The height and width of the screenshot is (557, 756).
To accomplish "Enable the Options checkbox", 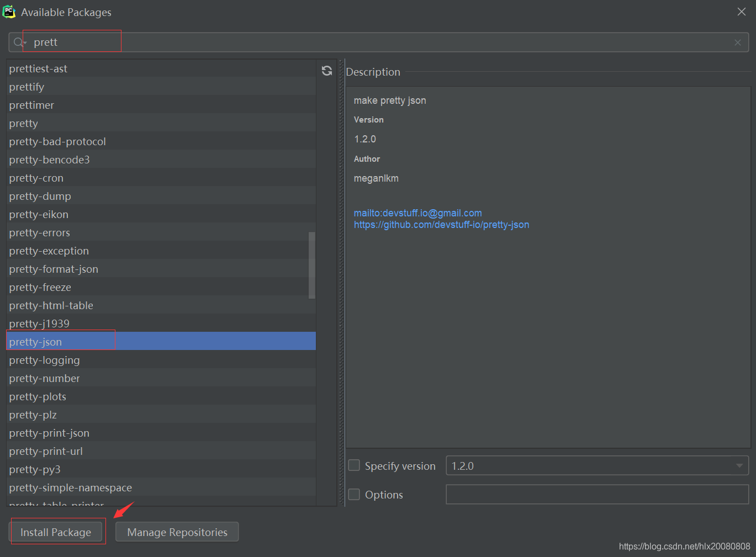I will tap(354, 494).
